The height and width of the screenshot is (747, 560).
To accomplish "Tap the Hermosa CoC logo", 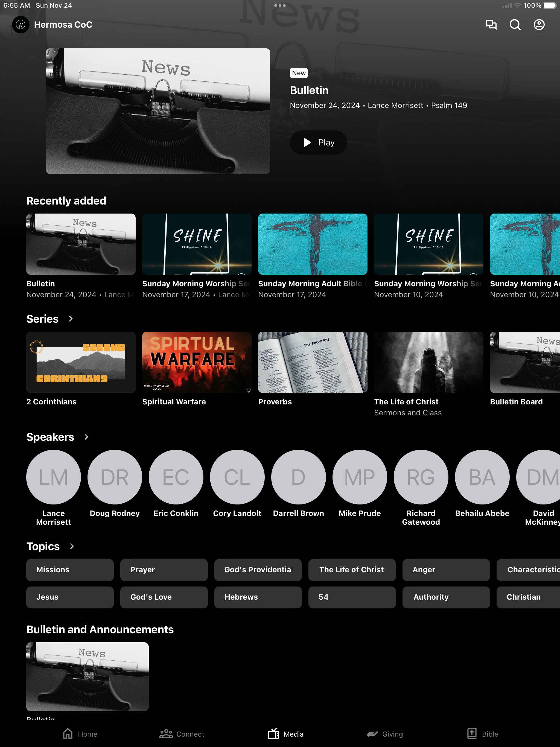I will tap(21, 25).
